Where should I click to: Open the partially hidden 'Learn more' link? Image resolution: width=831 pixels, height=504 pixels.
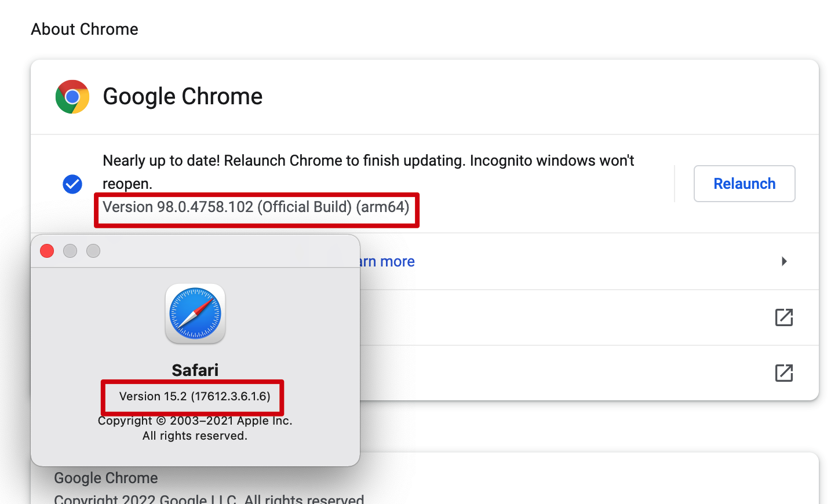coord(387,262)
